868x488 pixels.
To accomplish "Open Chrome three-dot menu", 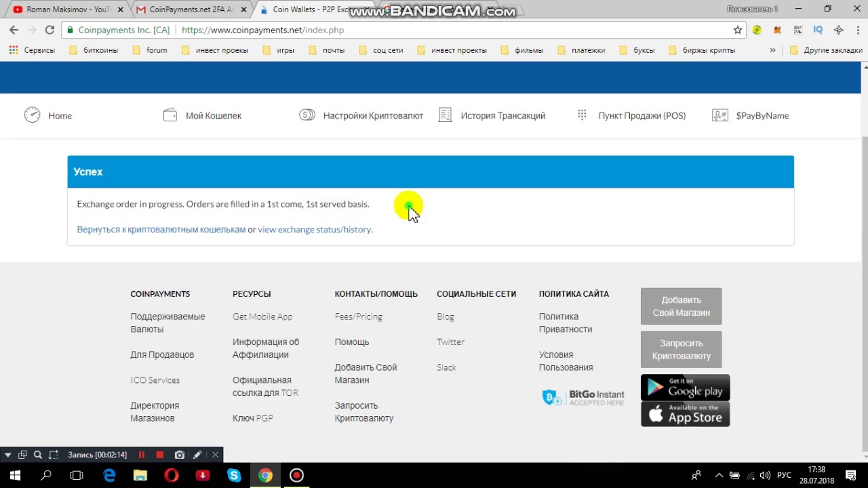I will pyautogui.click(x=857, y=30).
